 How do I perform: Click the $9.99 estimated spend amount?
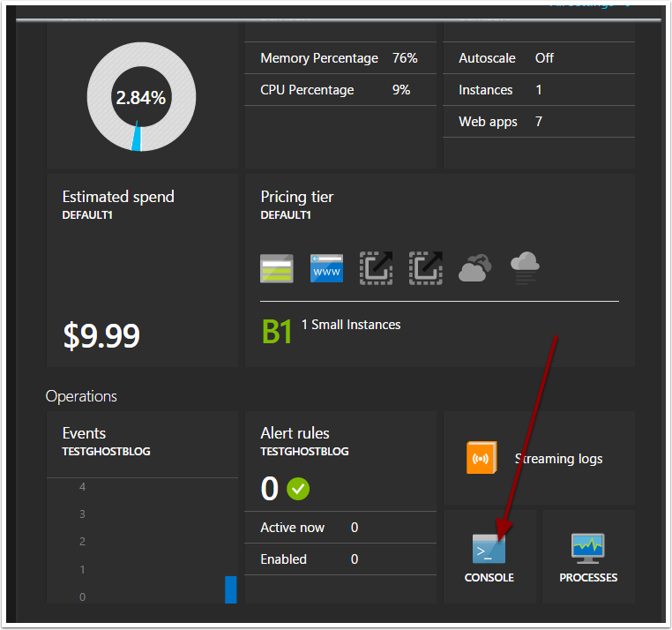click(x=101, y=335)
